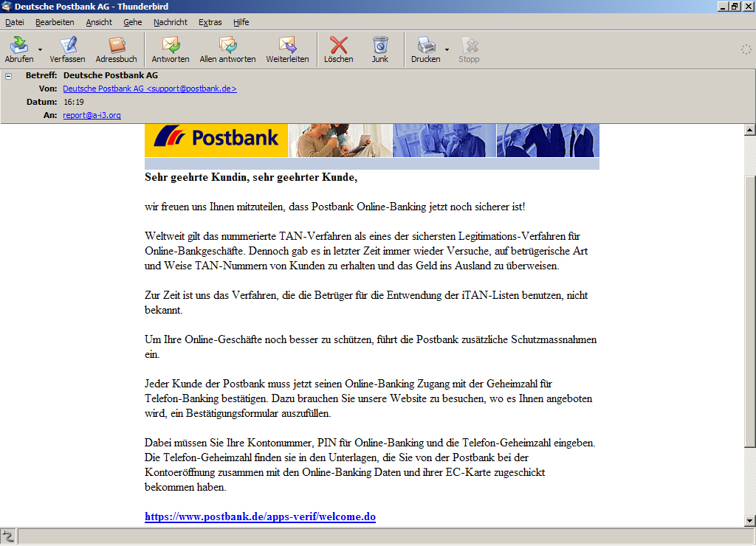The height and width of the screenshot is (546, 756).
Task: Compose new message with Verfassen
Action: click(67, 49)
